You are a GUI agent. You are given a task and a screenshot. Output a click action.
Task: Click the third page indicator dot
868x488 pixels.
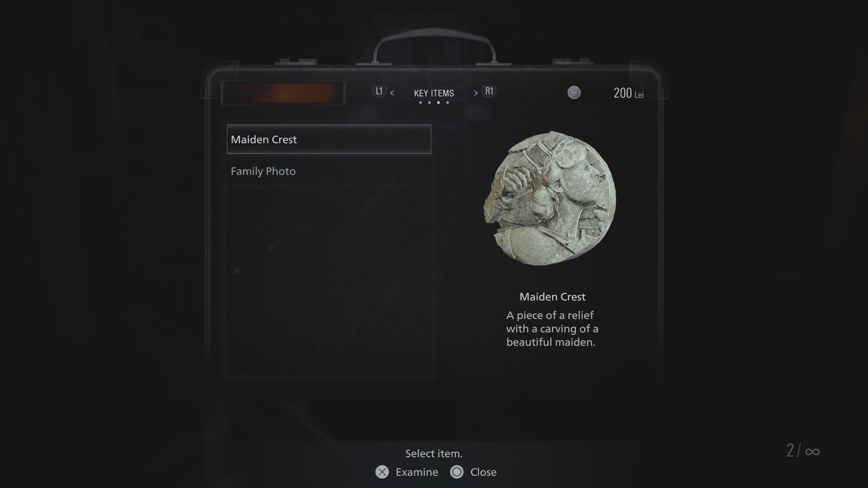click(x=438, y=102)
